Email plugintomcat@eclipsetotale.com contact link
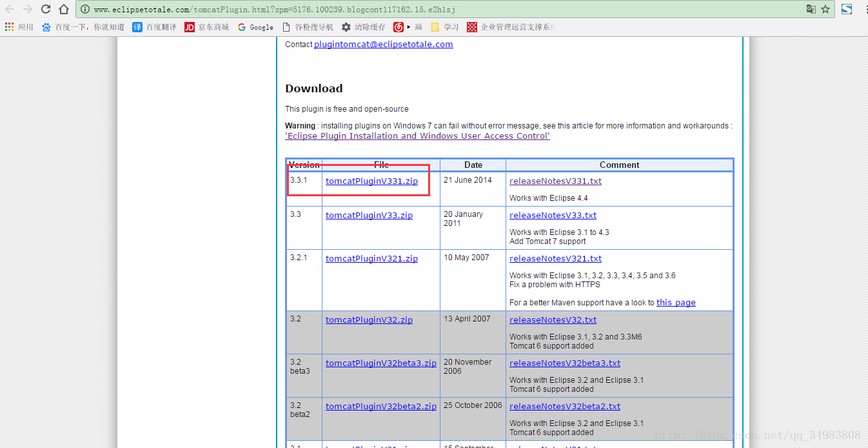Image resolution: width=868 pixels, height=448 pixels. point(383,45)
